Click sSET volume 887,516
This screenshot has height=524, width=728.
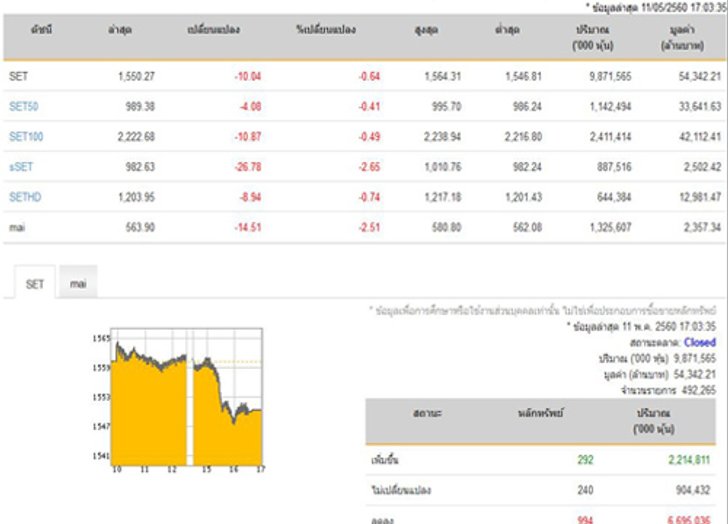click(x=614, y=167)
